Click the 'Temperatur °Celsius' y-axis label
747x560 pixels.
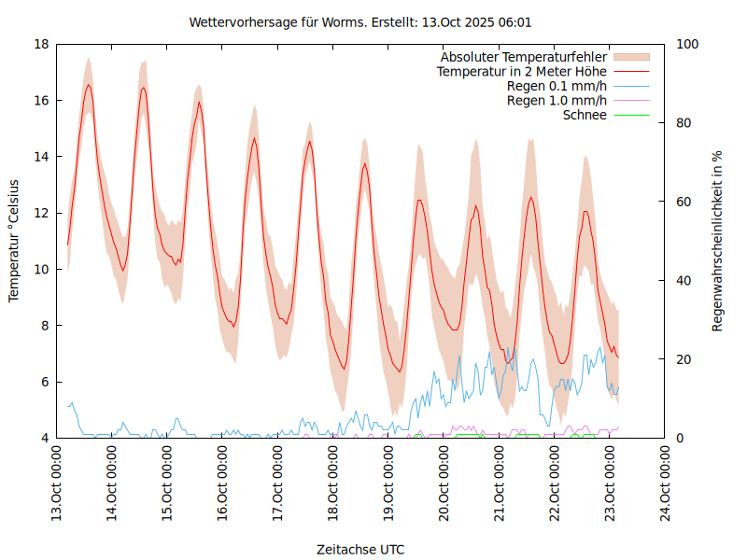[x=14, y=241]
